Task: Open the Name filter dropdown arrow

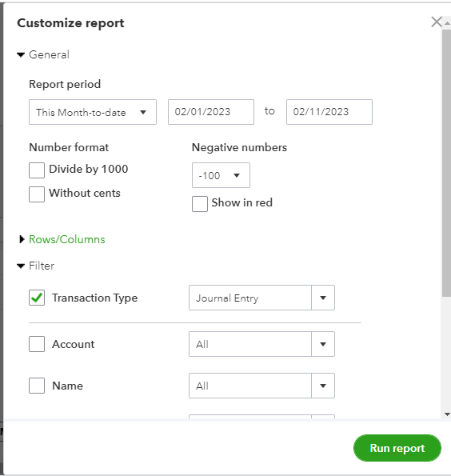Action: (323, 386)
